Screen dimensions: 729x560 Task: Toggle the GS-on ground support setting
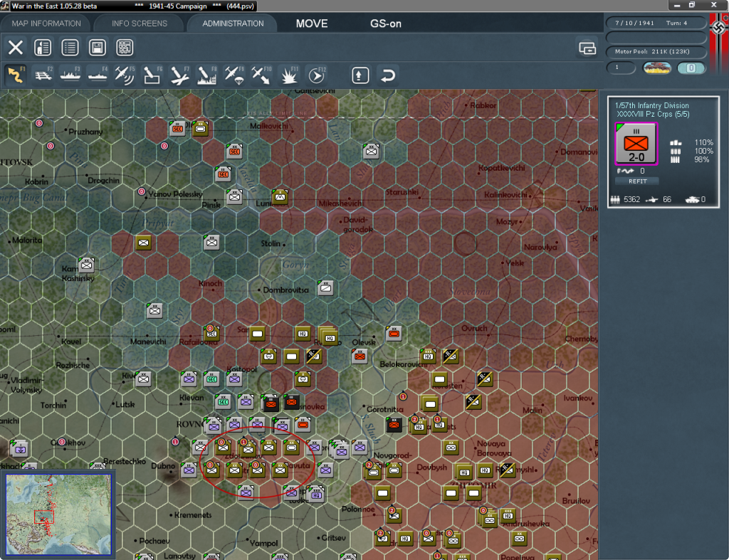pos(385,23)
